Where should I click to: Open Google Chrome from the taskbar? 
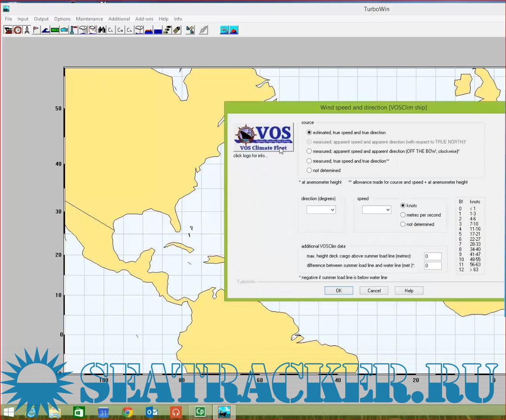click(128, 412)
